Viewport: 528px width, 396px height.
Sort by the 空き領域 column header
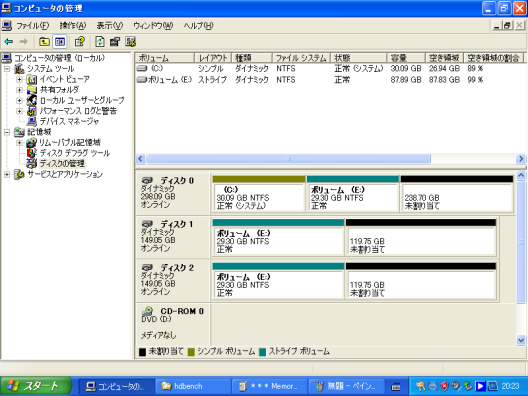(444, 58)
